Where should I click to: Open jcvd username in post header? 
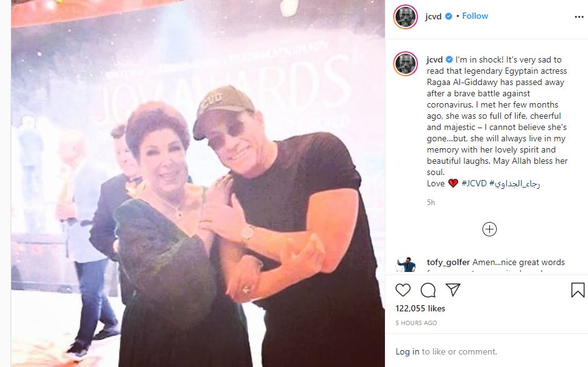(x=433, y=16)
